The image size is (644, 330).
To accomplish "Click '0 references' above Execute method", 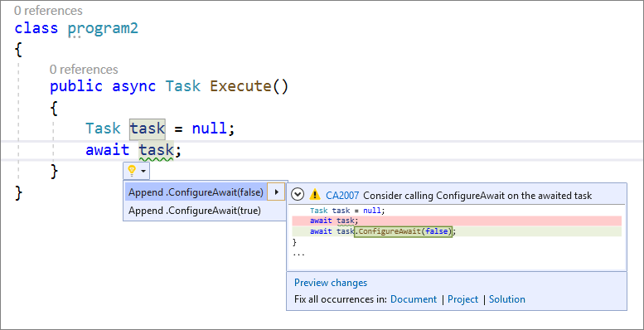I will pos(84,70).
